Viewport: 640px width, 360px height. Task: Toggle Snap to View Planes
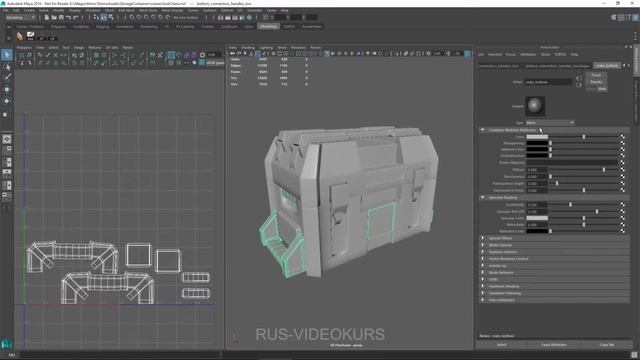pos(161,18)
